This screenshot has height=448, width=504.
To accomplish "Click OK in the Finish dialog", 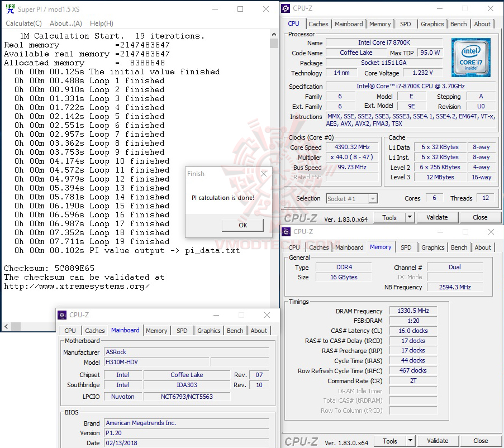I will [x=243, y=225].
